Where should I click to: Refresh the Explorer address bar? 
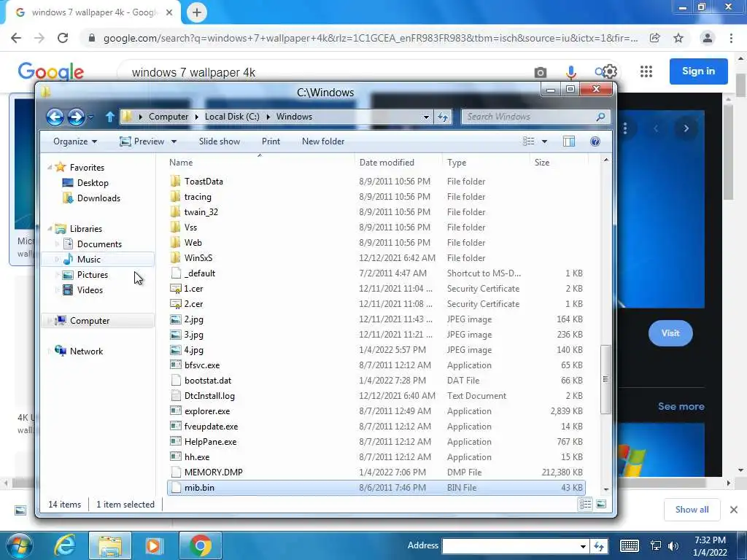pos(443,117)
